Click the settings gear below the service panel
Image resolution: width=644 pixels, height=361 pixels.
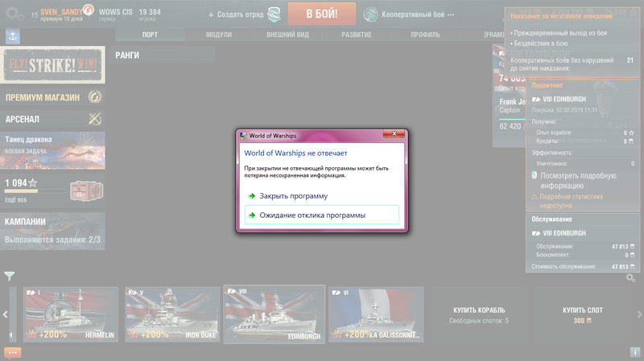coord(631,278)
